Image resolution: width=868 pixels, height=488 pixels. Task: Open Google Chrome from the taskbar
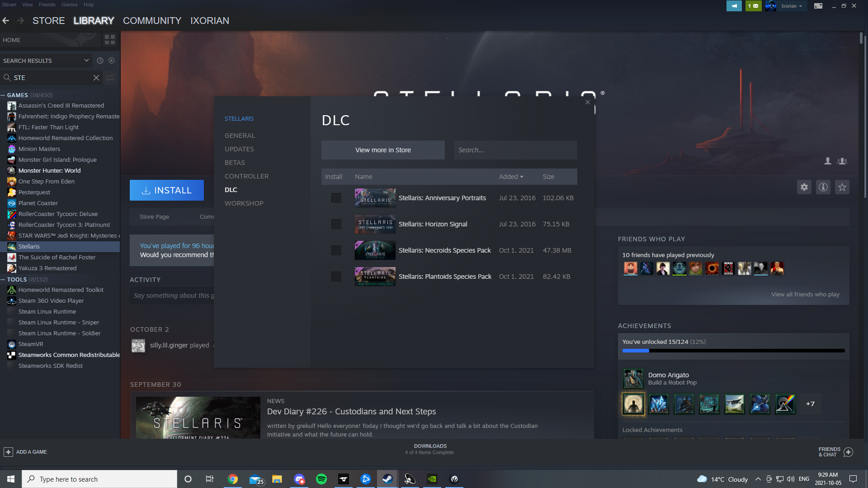pyautogui.click(x=233, y=479)
